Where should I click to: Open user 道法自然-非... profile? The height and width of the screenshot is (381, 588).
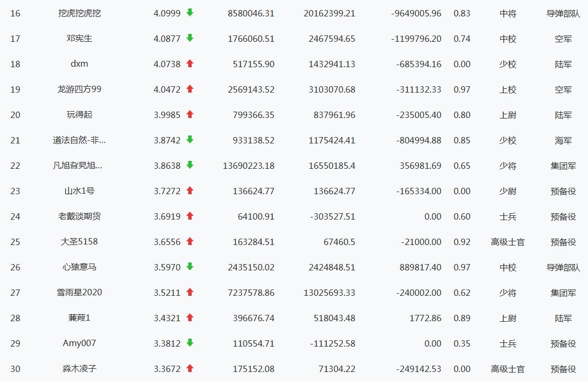pyautogui.click(x=79, y=140)
